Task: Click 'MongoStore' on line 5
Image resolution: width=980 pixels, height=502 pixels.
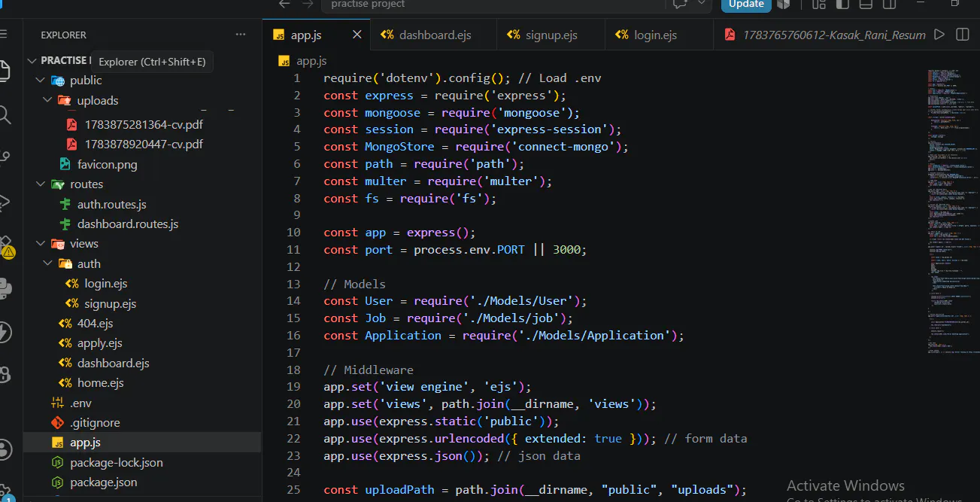Action: (399, 147)
